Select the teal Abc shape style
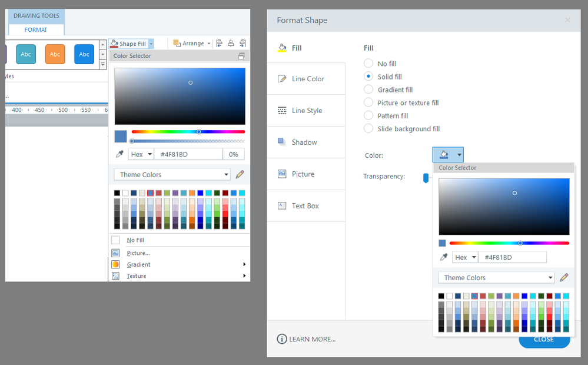 click(x=26, y=54)
